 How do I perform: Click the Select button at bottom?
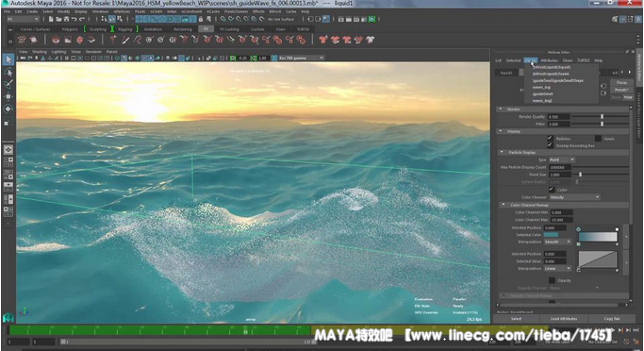click(x=517, y=319)
